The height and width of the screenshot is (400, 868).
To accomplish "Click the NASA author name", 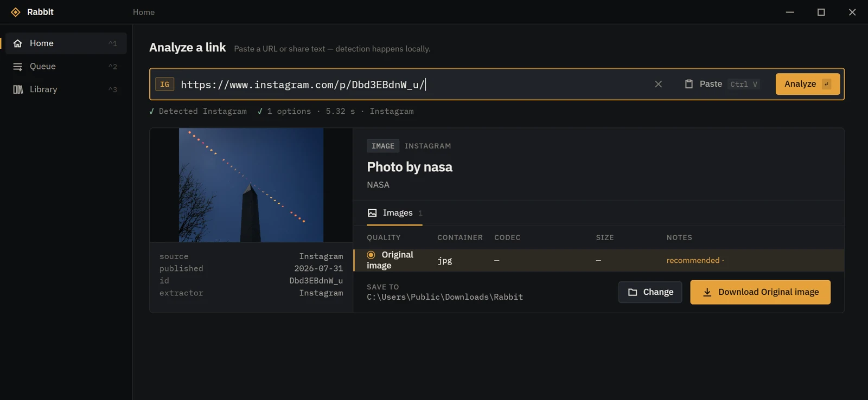I will (378, 185).
